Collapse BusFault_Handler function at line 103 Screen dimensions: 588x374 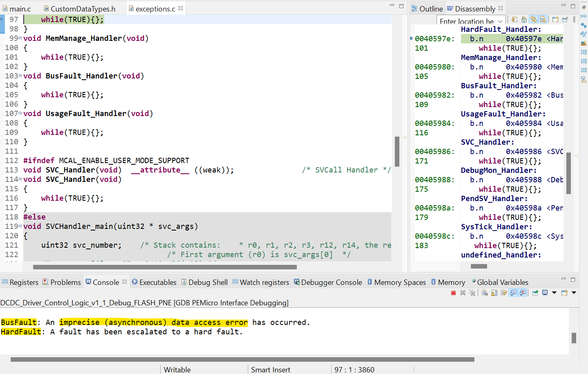tap(20, 76)
